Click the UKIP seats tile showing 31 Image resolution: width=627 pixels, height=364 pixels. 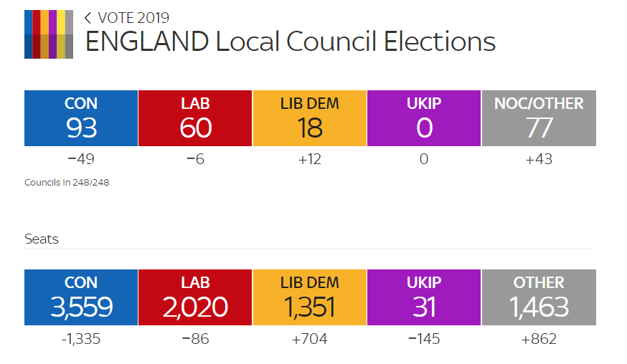[x=424, y=297]
